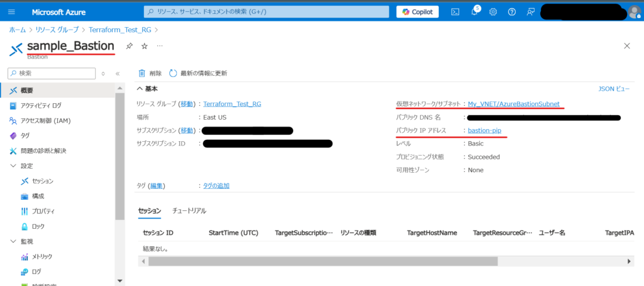Click 移動 next to サブスクリプション

[x=186, y=130]
